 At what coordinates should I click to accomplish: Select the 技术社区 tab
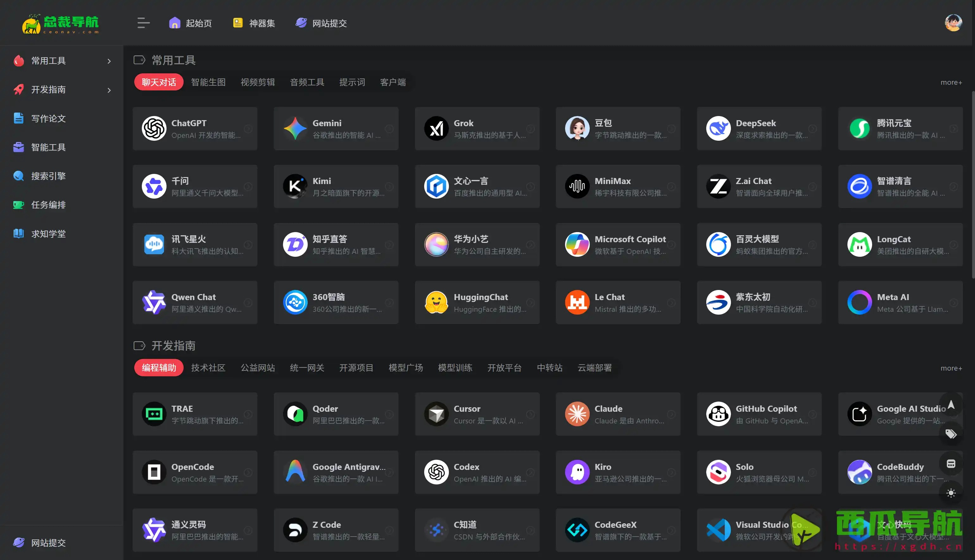(x=208, y=368)
